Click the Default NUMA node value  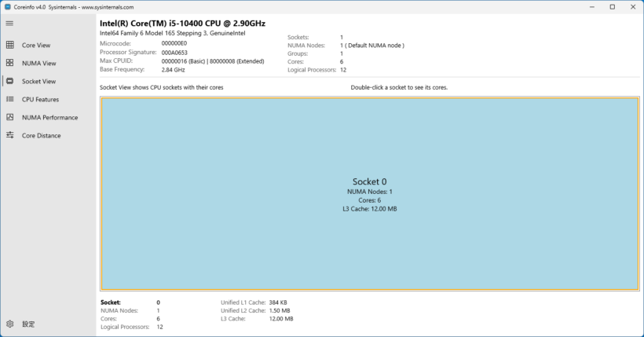(x=372, y=46)
